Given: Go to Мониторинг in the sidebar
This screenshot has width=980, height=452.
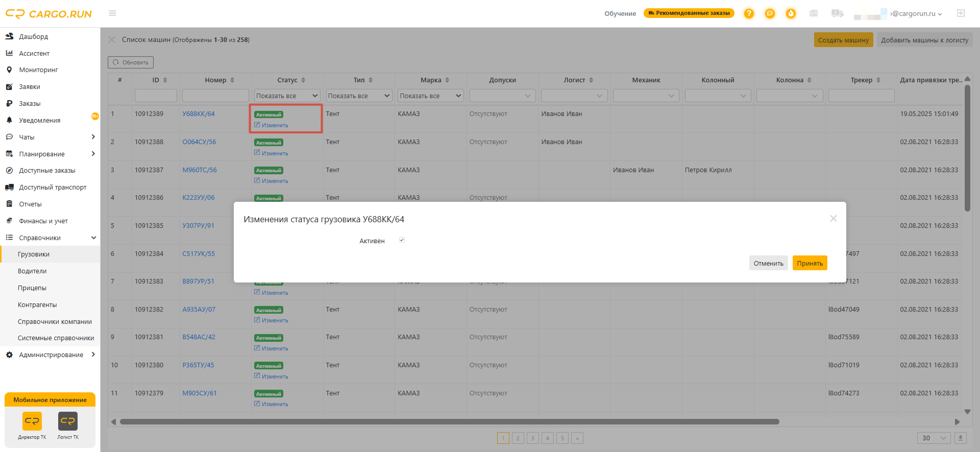Looking at the screenshot, I should click(x=38, y=70).
